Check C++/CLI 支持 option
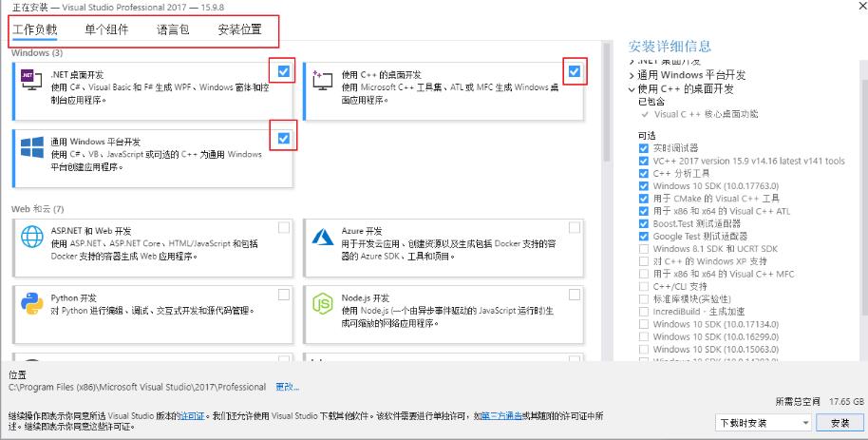The width and height of the screenshot is (868, 440). 643,286
